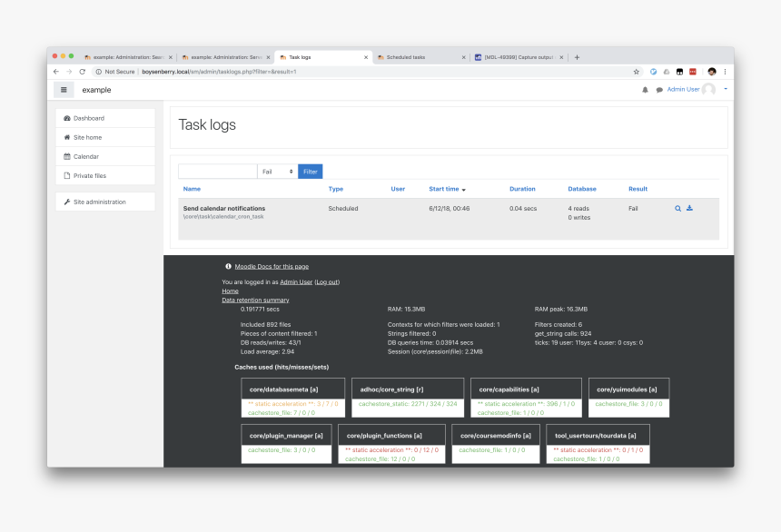This screenshot has height=532, width=781.
Task: Open Dashboard in the side menu
Action: tap(105, 118)
